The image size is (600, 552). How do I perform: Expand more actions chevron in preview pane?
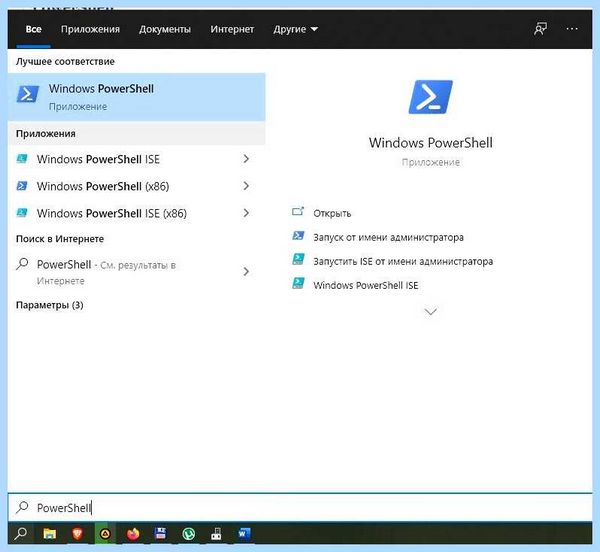pos(430,312)
